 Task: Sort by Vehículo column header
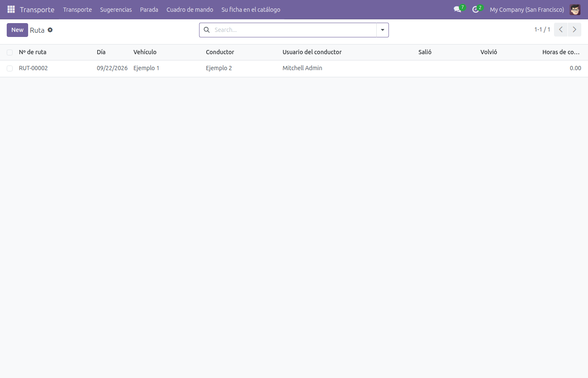click(x=145, y=52)
